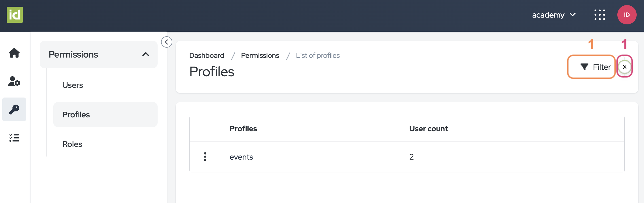The width and height of the screenshot is (644, 203).
Task: Click the green id logo
Action: tap(15, 15)
